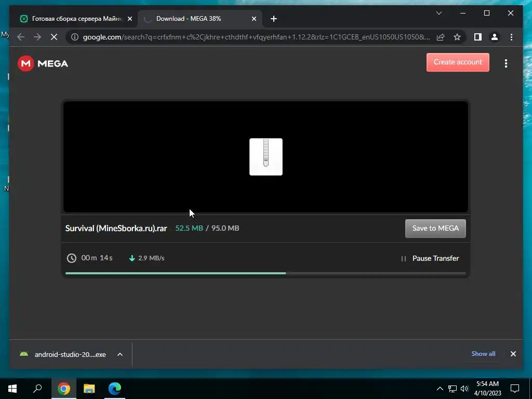
Task: Click the 52.5 MB downloaded amount
Action: tap(189, 229)
